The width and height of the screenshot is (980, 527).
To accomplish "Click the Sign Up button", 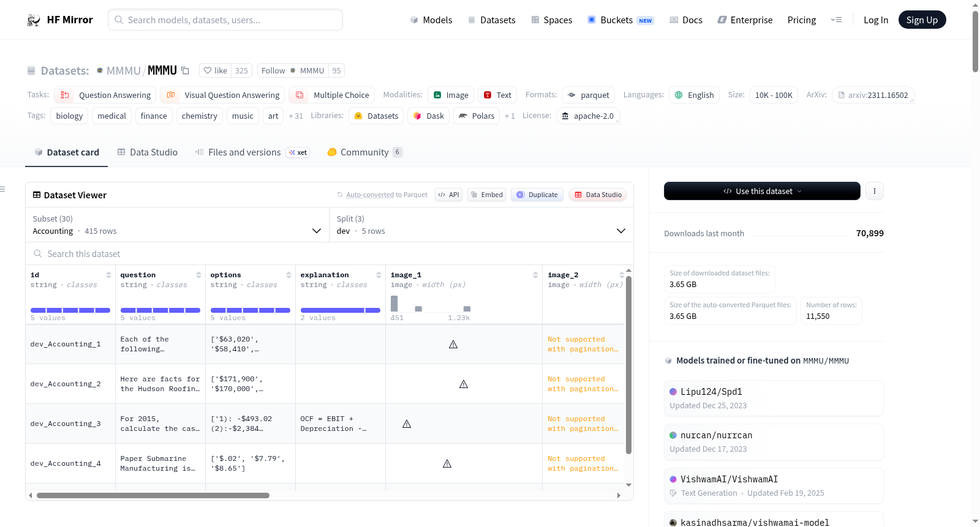I will tap(922, 20).
